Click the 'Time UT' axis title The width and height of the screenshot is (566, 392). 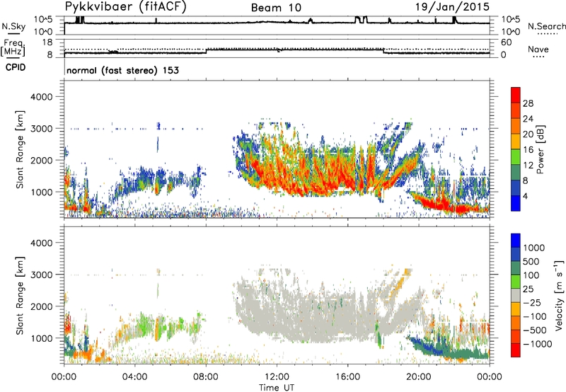[x=277, y=388]
